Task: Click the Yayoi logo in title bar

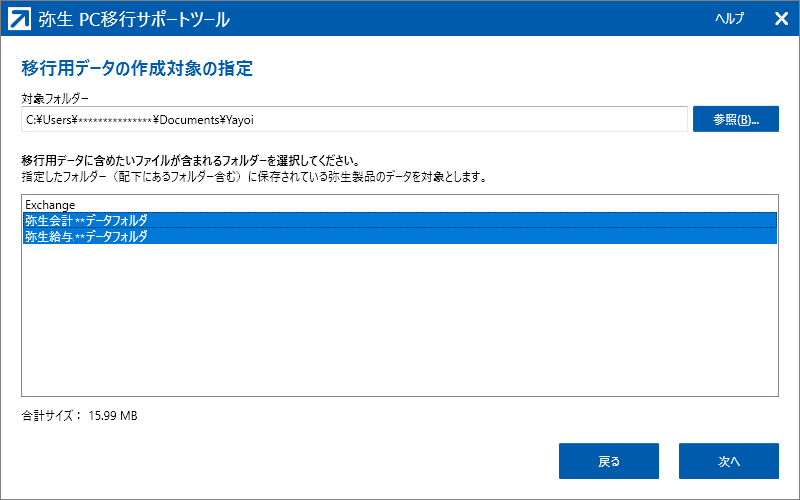Action: coord(18,18)
